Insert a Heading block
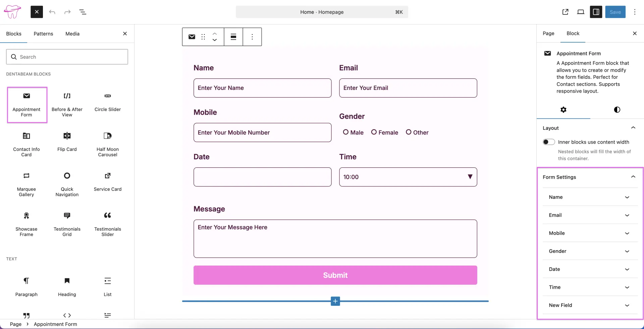Screen dimensions: 644x329 [x=67, y=287]
